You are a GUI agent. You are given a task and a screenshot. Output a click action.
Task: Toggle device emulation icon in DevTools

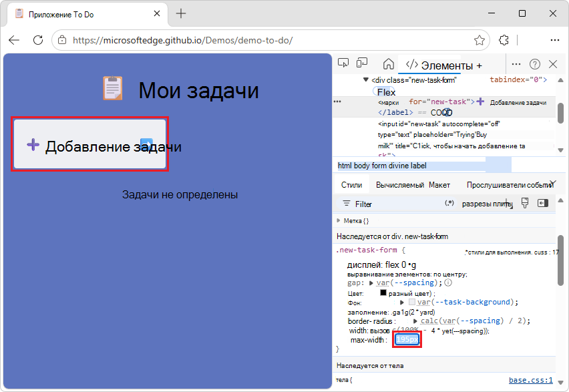[x=362, y=63]
